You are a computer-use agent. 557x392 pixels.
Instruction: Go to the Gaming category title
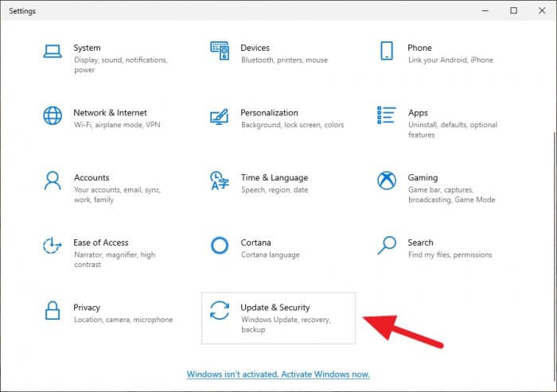click(x=423, y=178)
